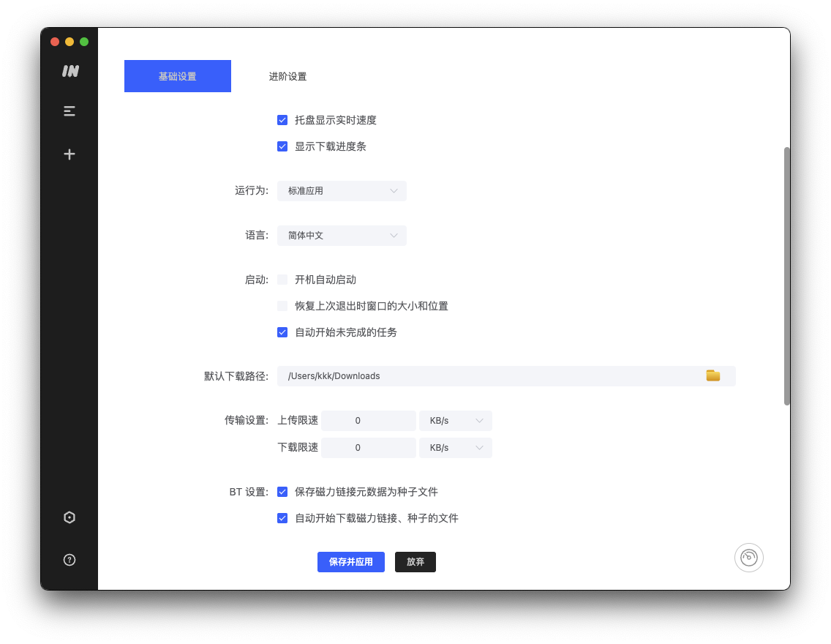Maximize the window with the green button
The height and width of the screenshot is (644, 831).
(84, 42)
